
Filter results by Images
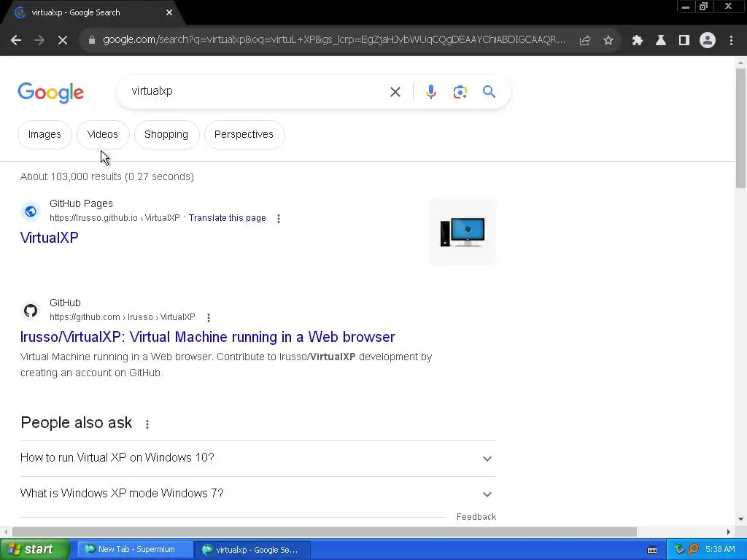coord(44,135)
